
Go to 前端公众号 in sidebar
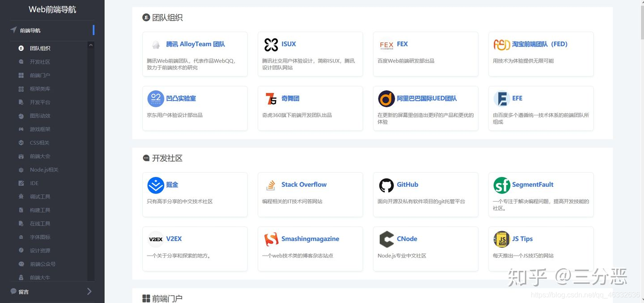click(42, 264)
